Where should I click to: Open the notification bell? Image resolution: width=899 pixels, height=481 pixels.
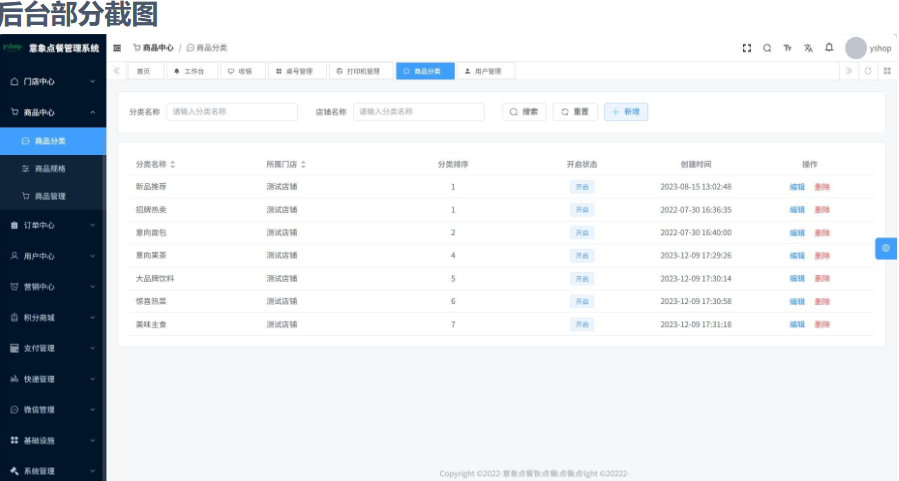tap(829, 48)
